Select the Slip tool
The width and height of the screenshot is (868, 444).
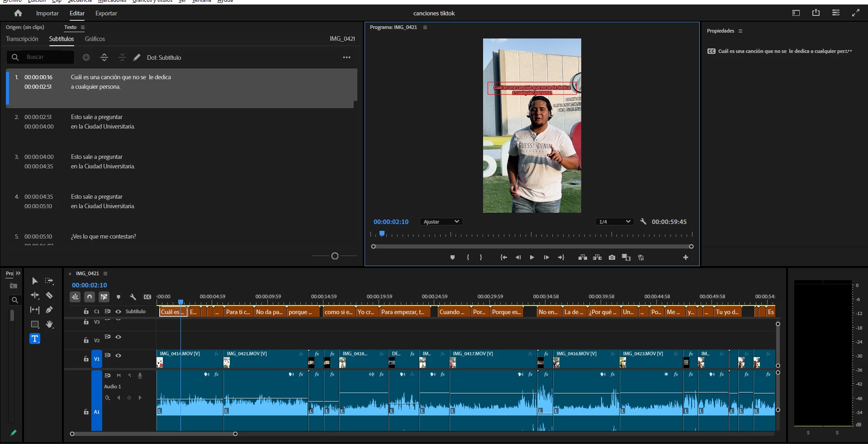[x=35, y=310]
